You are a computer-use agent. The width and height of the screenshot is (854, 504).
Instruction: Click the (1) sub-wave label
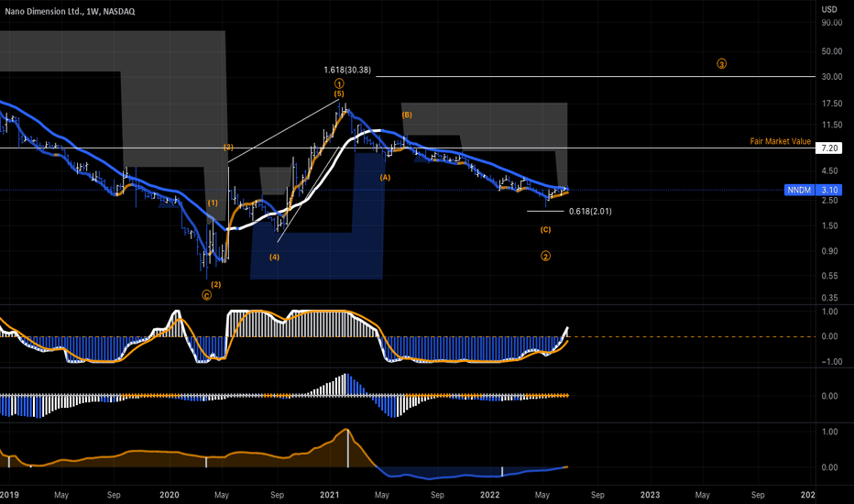(213, 203)
